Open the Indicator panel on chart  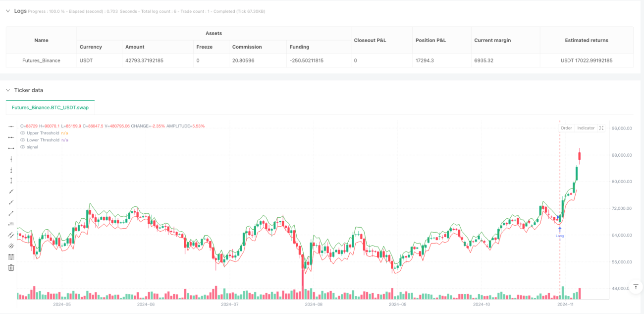[586, 128]
